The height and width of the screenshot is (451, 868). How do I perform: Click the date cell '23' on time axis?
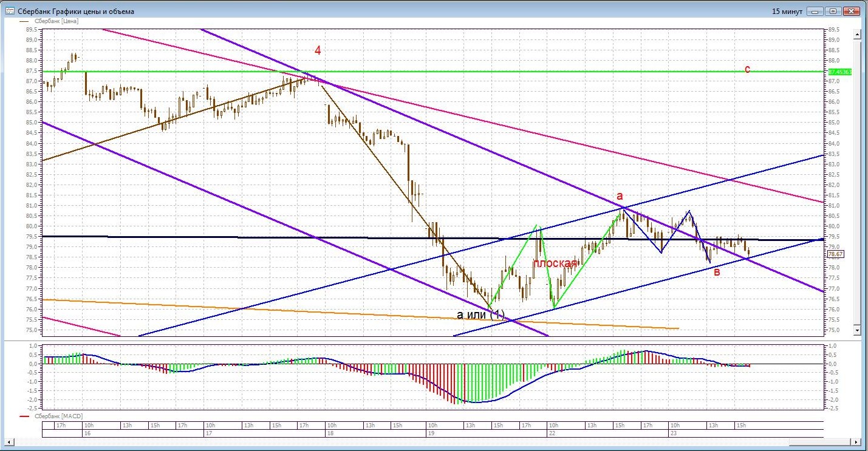pyautogui.click(x=746, y=433)
